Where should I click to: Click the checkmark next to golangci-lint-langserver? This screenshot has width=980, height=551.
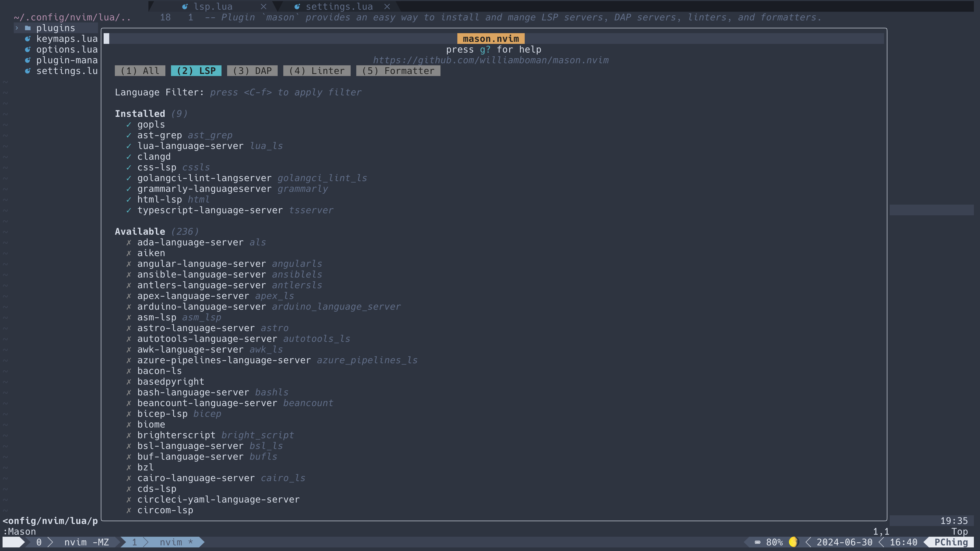click(x=129, y=178)
